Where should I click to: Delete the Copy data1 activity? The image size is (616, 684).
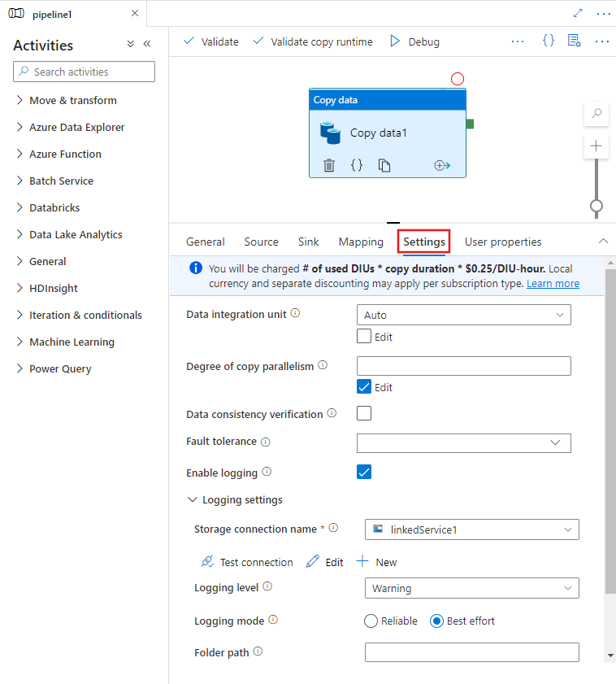[x=328, y=165]
